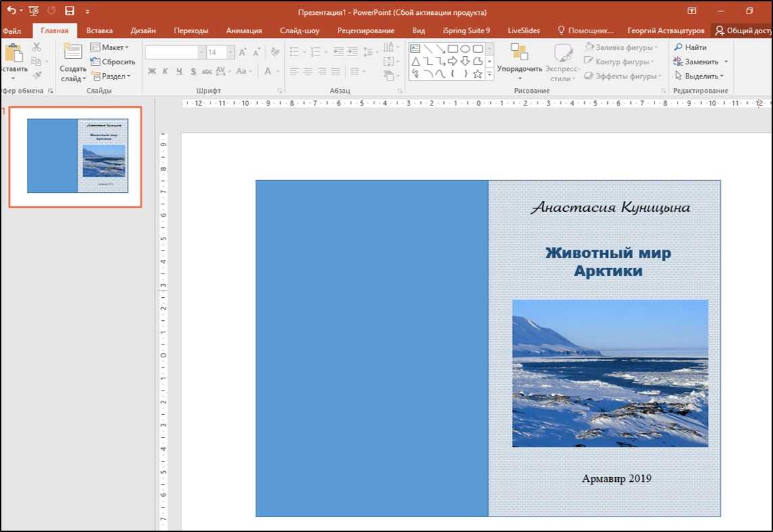Start slideshow from beginning in quick access toolbar
The width and height of the screenshot is (773, 532).
34,11
